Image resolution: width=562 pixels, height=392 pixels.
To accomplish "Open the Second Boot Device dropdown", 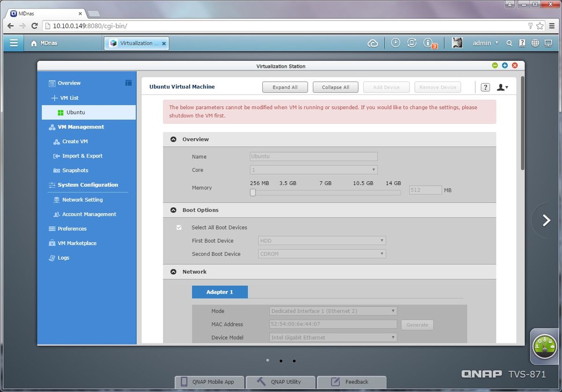I will point(322,254).
